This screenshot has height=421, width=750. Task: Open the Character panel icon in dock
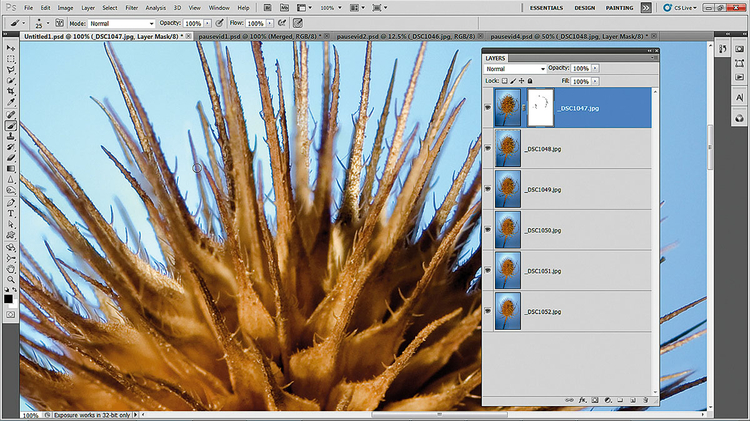pos(739,98)
